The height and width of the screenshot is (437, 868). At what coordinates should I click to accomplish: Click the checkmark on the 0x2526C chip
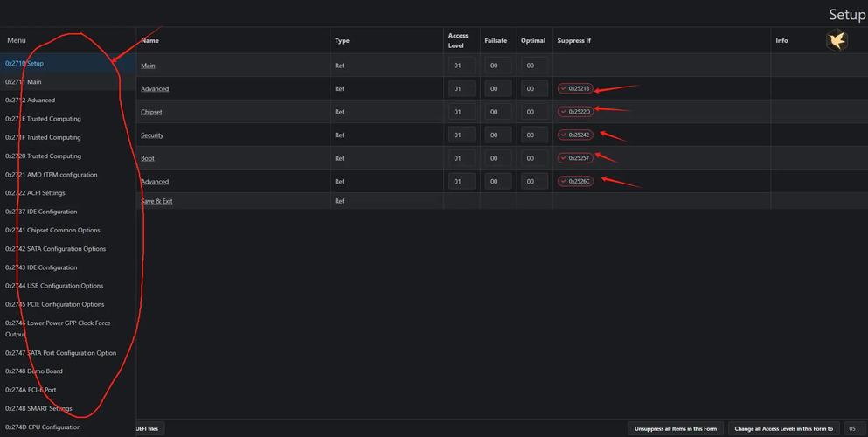(x=564, y=182)
